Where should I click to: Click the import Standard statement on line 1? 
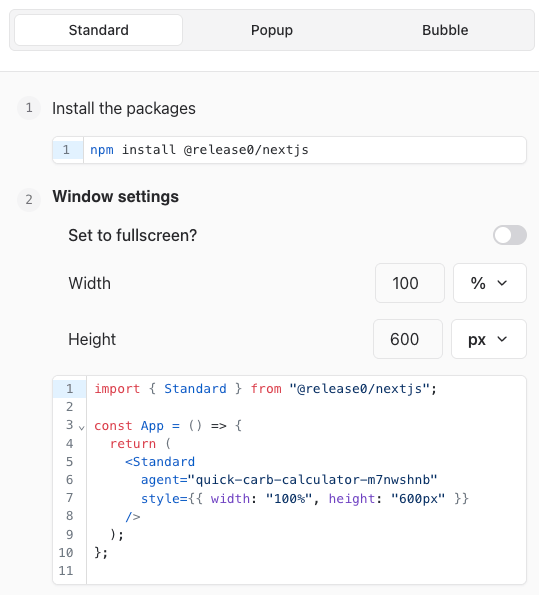(x=265, y=389)
